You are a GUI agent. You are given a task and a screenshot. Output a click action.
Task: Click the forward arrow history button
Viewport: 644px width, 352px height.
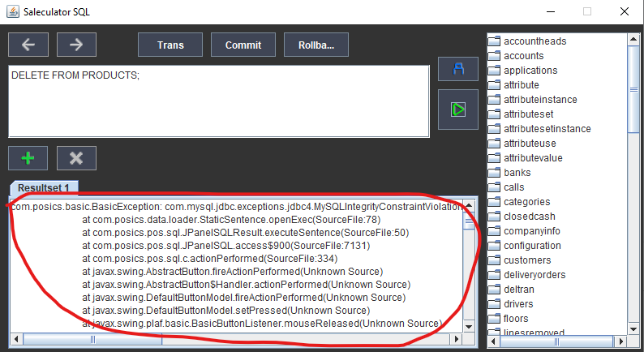point(76,45)
